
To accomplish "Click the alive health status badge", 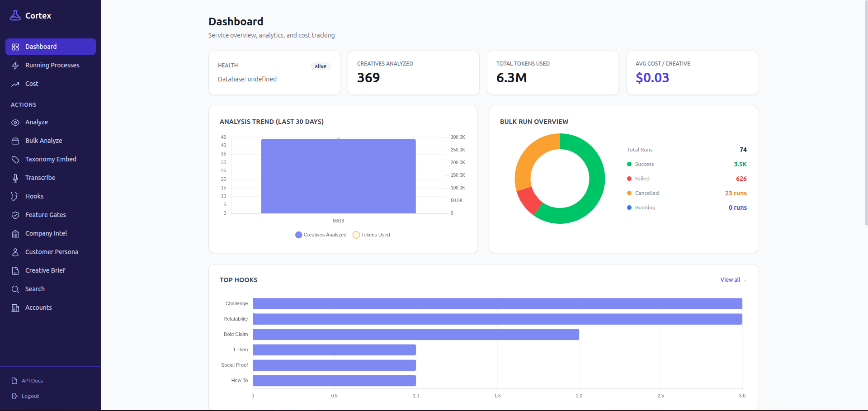I will coord(321,66).
